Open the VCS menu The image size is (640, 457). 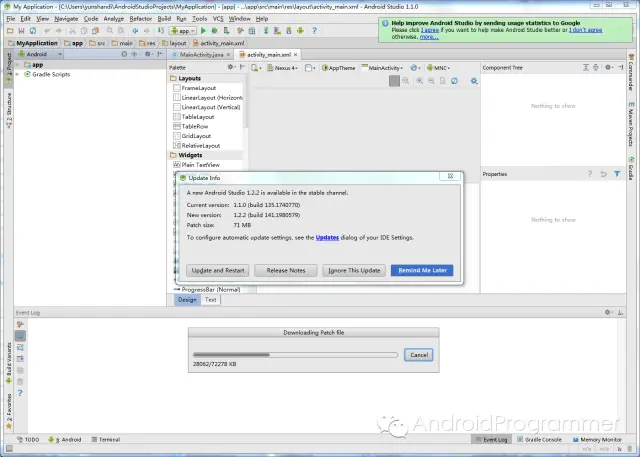coord(218,19)
